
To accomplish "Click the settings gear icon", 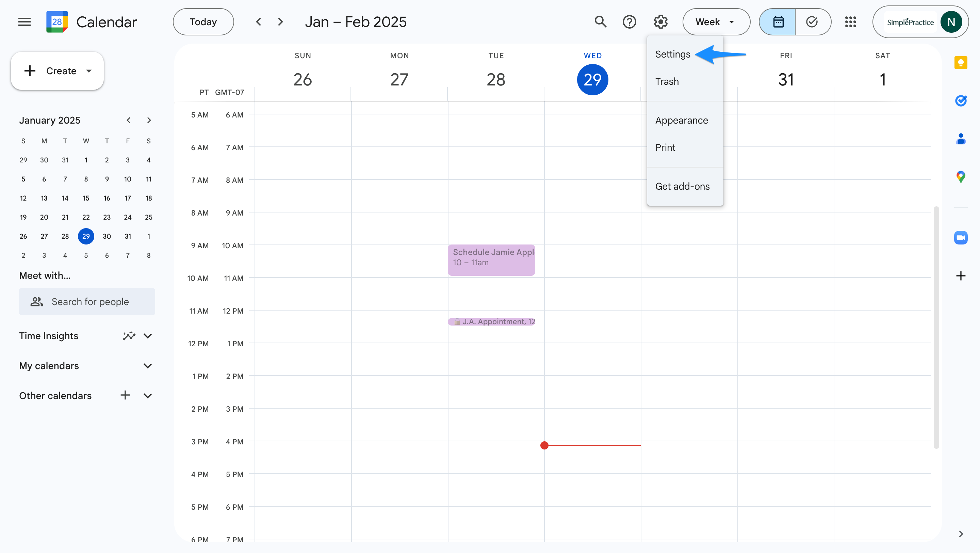I will [660, 22].
